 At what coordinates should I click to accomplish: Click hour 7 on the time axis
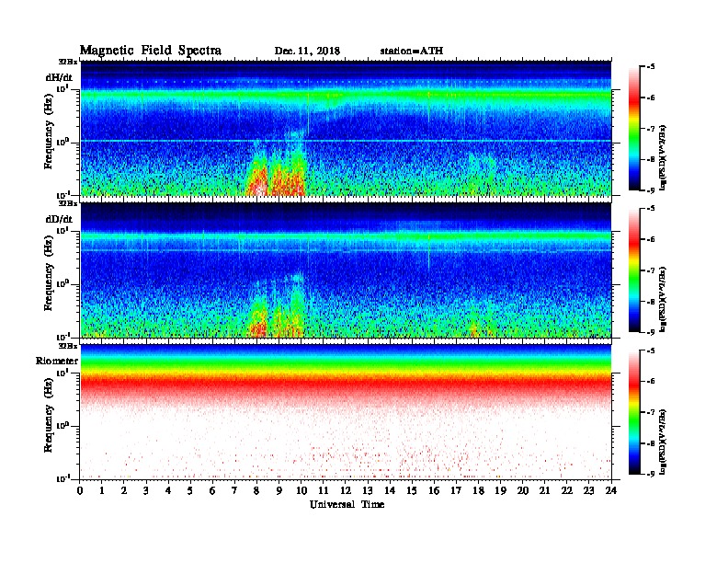[235, 491]
